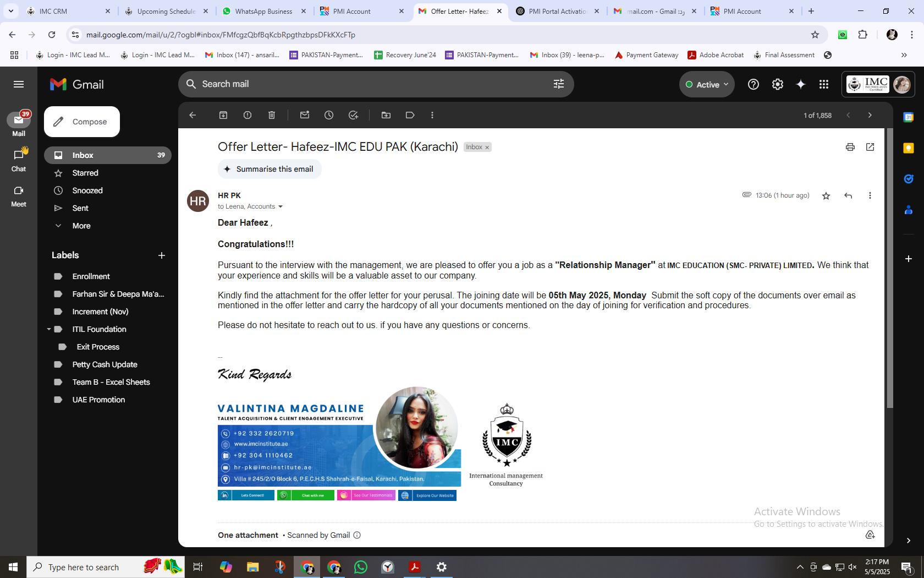This screenshot has height=578, width=924.
Task: Open More options in email toolbar
Action: [x=432, y=115]
